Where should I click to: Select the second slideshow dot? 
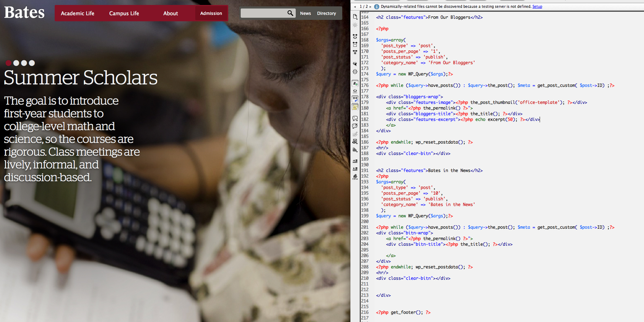click(16, 63)
